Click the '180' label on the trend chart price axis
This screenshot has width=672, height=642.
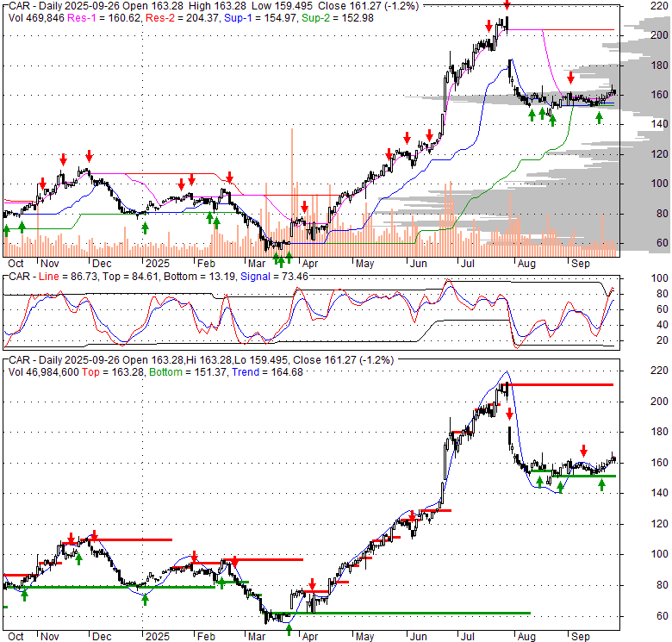[x=659, y=432]
